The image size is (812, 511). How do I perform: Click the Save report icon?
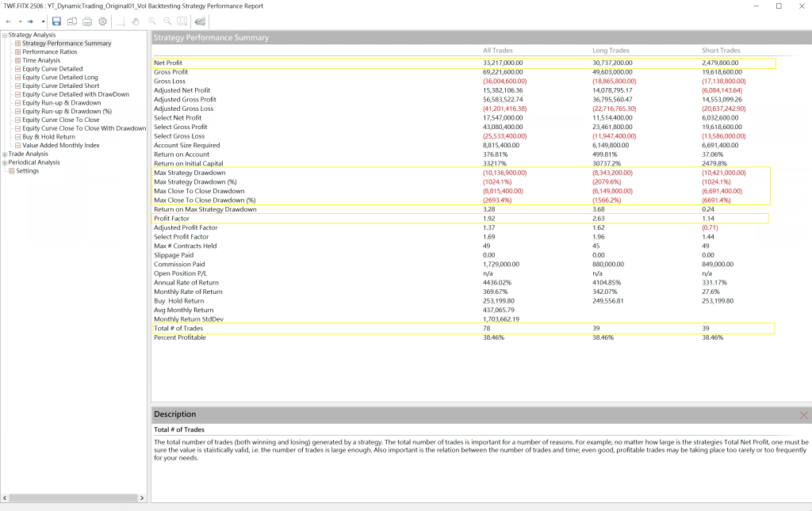56,21
